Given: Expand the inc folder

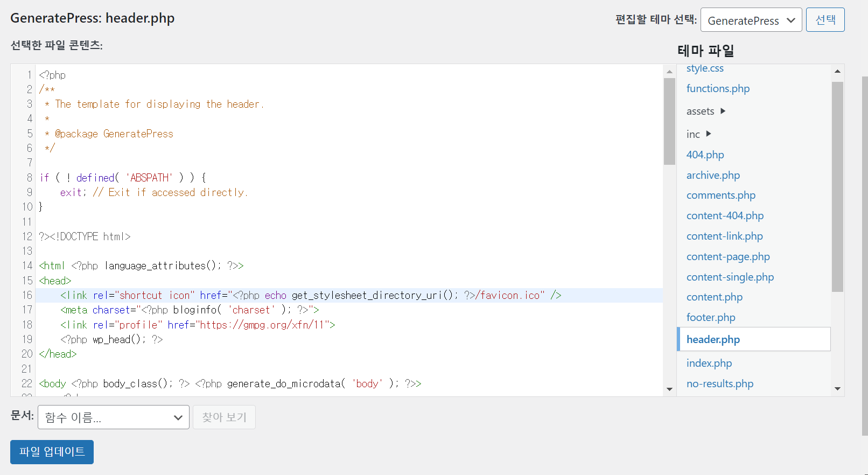Looking at the screenshot, I should click(699, 134).
